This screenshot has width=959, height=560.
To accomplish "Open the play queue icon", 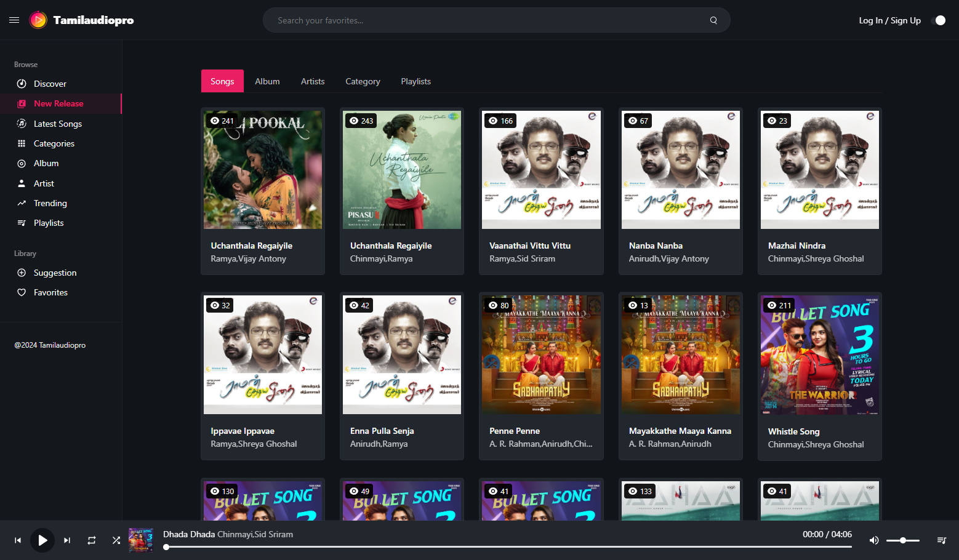I will pos(941,540).
